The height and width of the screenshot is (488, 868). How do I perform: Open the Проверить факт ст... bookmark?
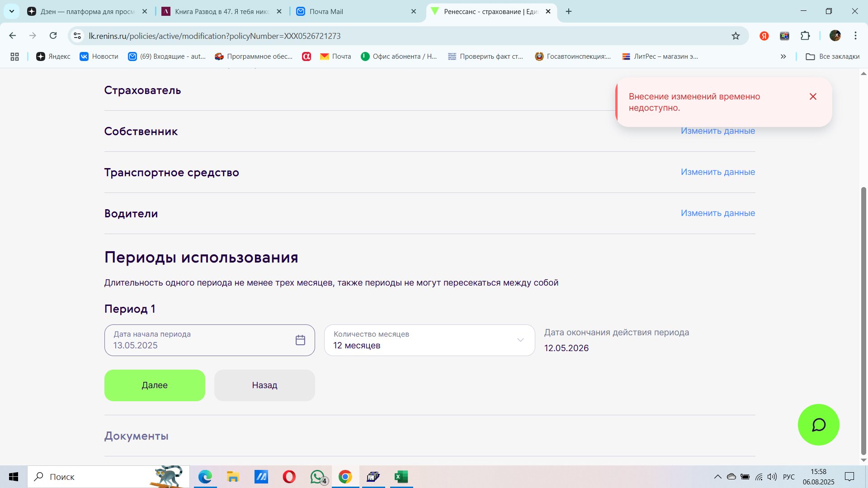(485, 56)
